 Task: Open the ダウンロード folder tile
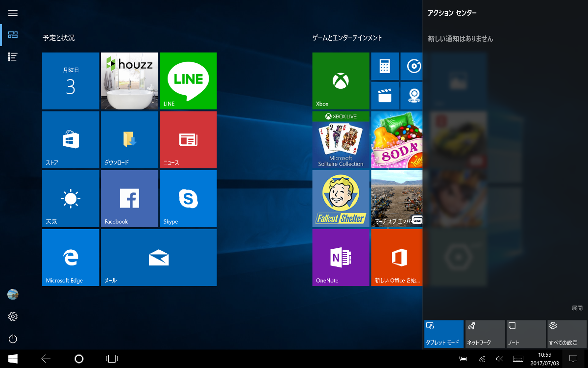click(129, 140)
